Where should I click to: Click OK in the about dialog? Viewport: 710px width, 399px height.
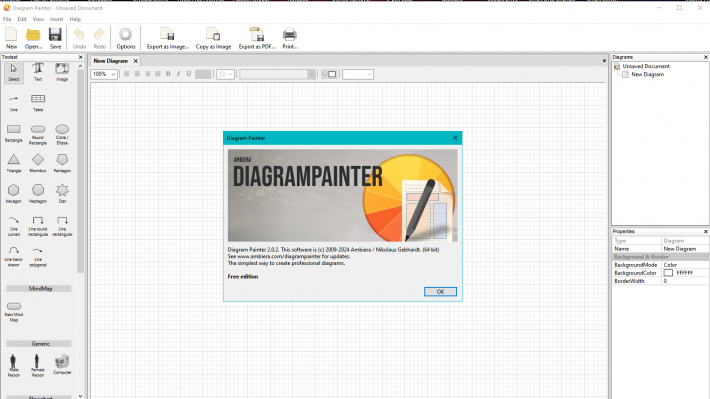pyautogui.click(x=440, y=292)
